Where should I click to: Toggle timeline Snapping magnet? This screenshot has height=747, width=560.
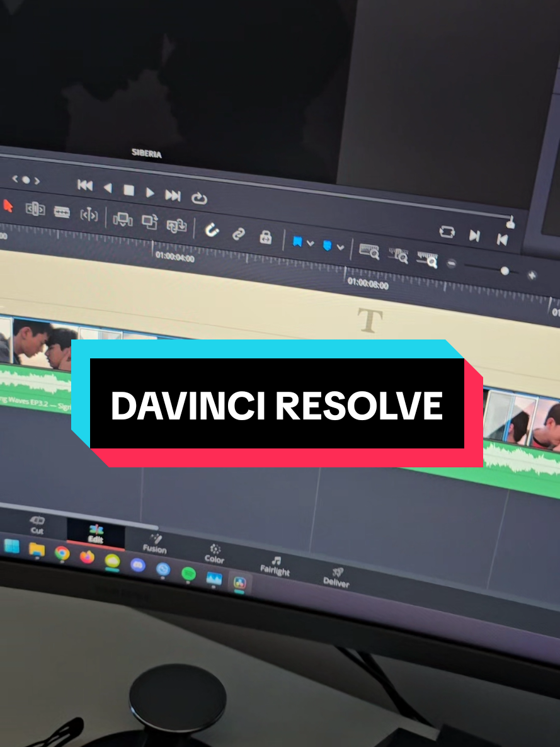coord(212,231)
